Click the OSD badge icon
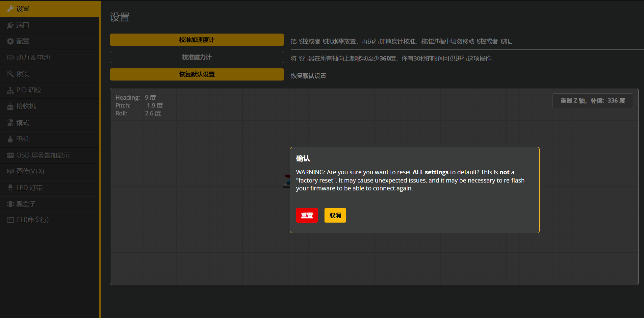The image size is (644, 318). click(10, 155)
